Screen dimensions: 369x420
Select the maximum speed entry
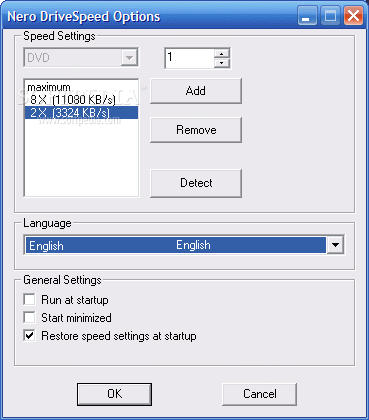click(x=81, y=88)
